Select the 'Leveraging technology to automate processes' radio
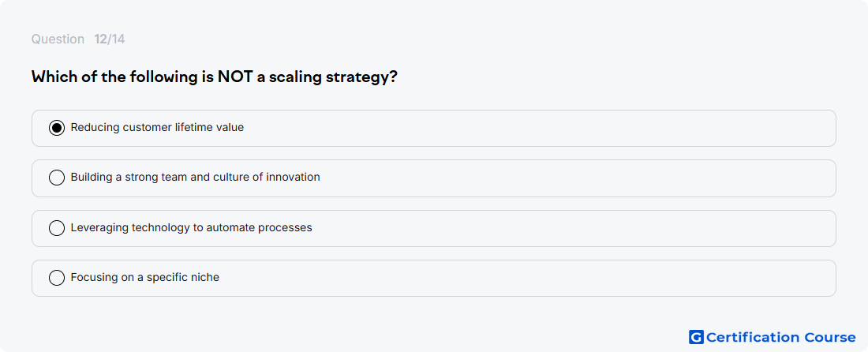The image size is (868, 352). pos(57,228)
